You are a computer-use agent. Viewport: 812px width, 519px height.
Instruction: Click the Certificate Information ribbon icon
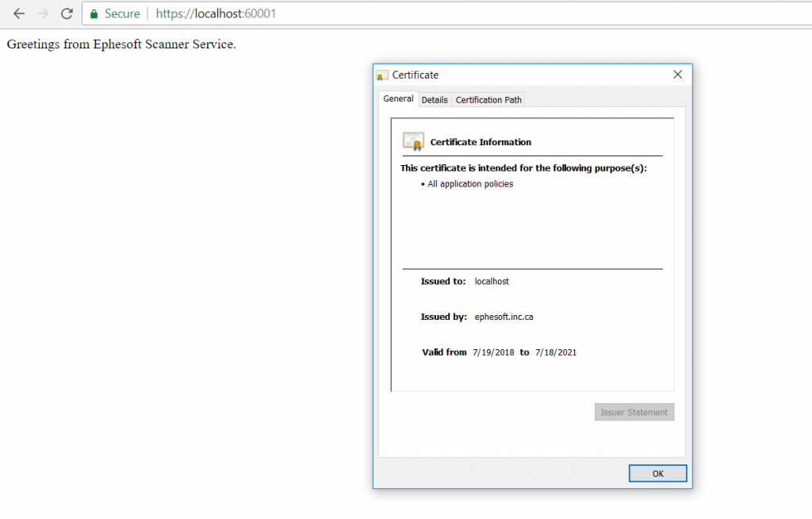click(x=413, y=141)
